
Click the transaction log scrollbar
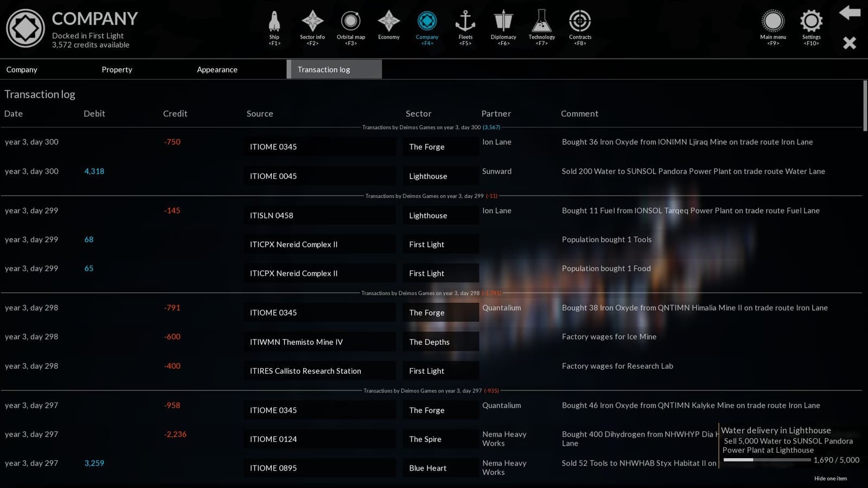tap(865, 106)
